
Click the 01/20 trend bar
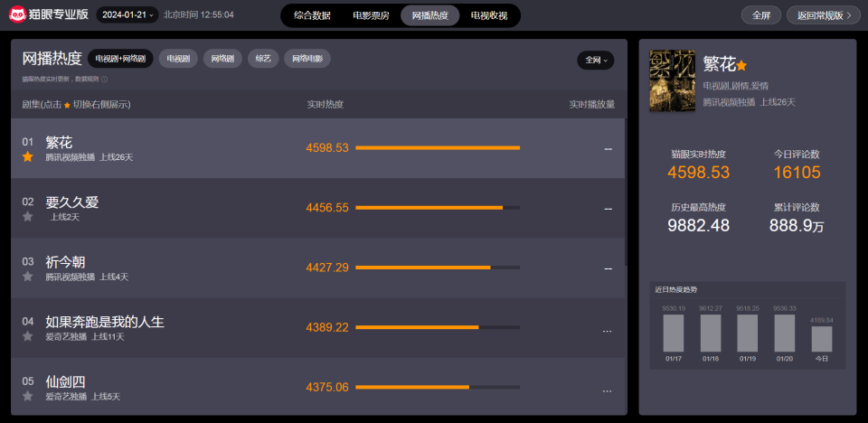(785, 334)
